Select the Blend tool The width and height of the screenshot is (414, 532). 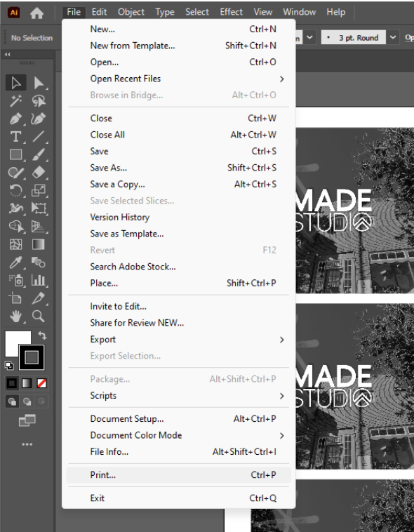point(39,262)
